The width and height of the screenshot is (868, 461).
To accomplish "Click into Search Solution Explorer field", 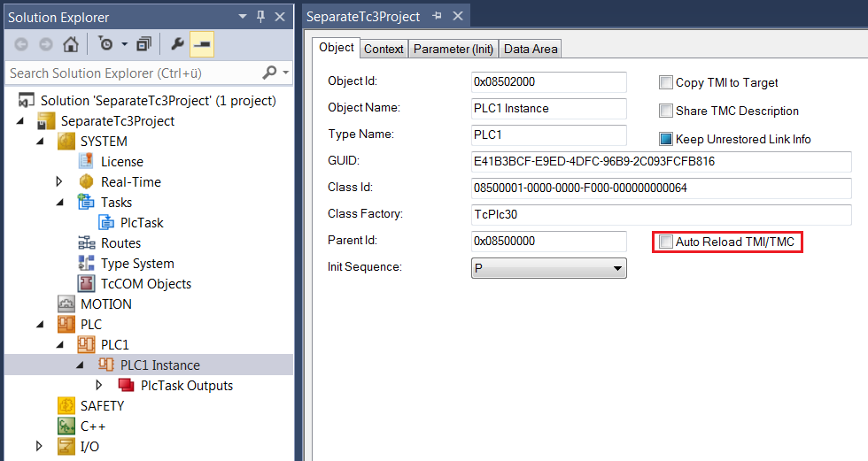I will tap(133, 73).
